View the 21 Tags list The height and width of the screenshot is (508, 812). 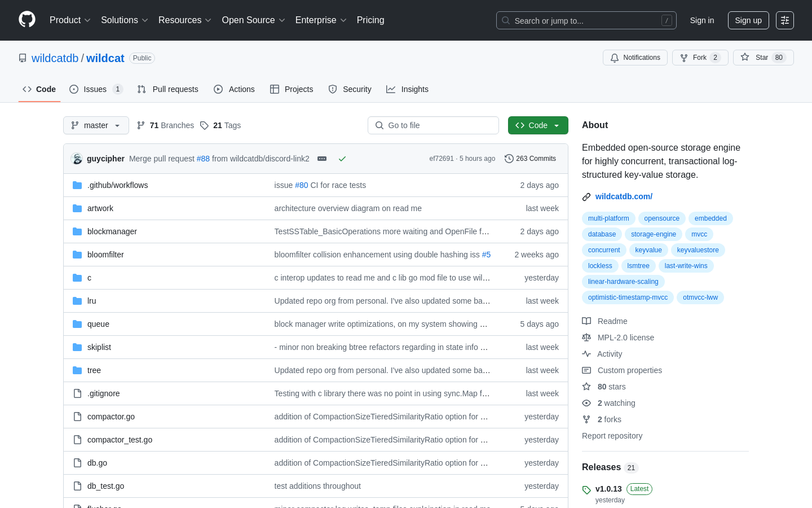[220, 125]
